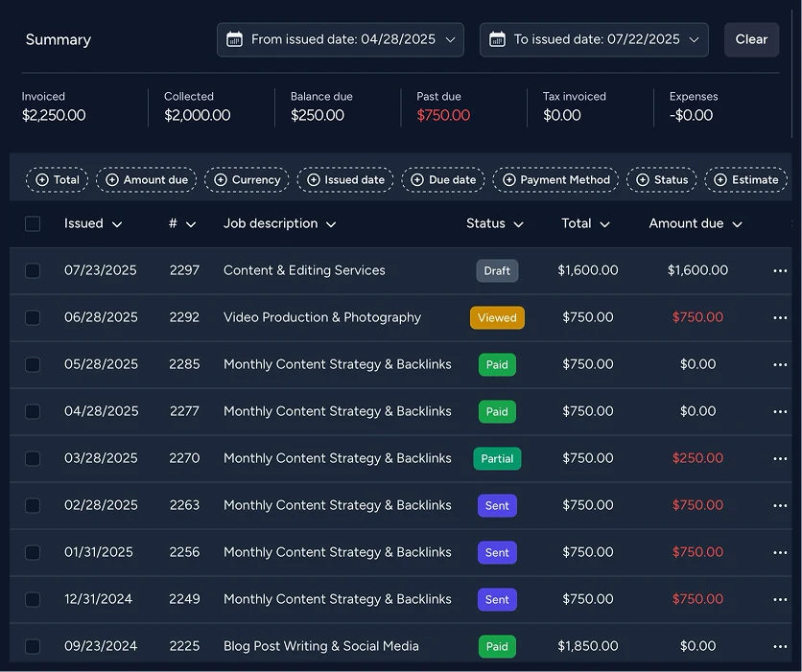Click $250.00 amount due for invoice 2270

coord(697,458)
